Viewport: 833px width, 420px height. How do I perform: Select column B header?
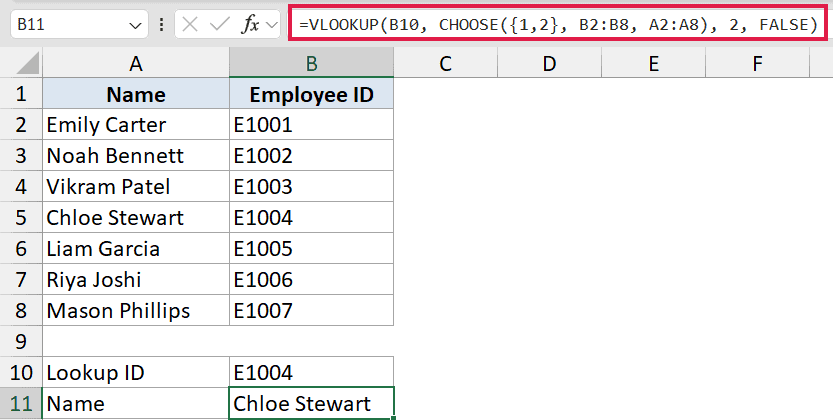tap(311, 64)
